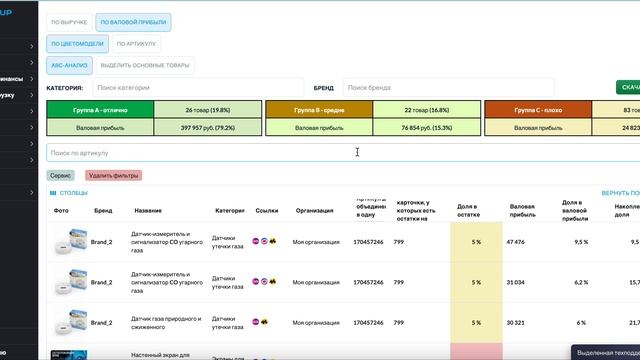The image size is (640, 360).
Task: Click 6 % share of gross profit cell
Action: [x=582, y=323]
